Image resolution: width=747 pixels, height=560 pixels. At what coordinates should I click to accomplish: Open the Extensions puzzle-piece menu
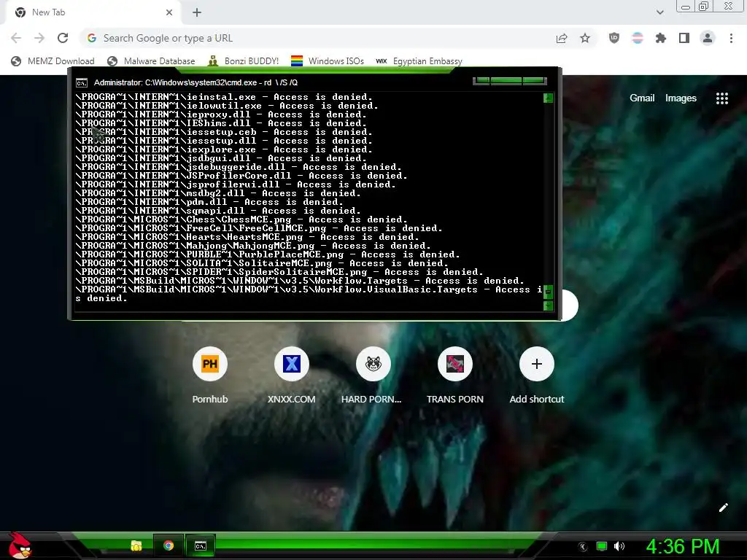(661, 38)
